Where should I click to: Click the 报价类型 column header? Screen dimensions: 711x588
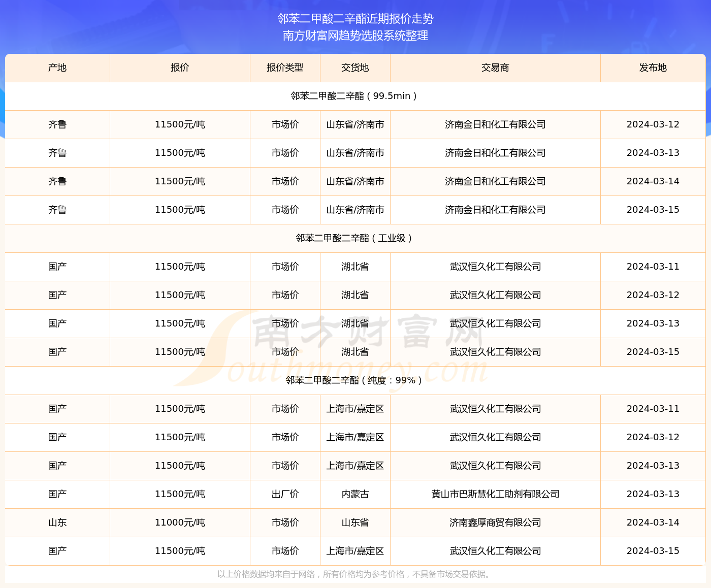coord(285,68)
